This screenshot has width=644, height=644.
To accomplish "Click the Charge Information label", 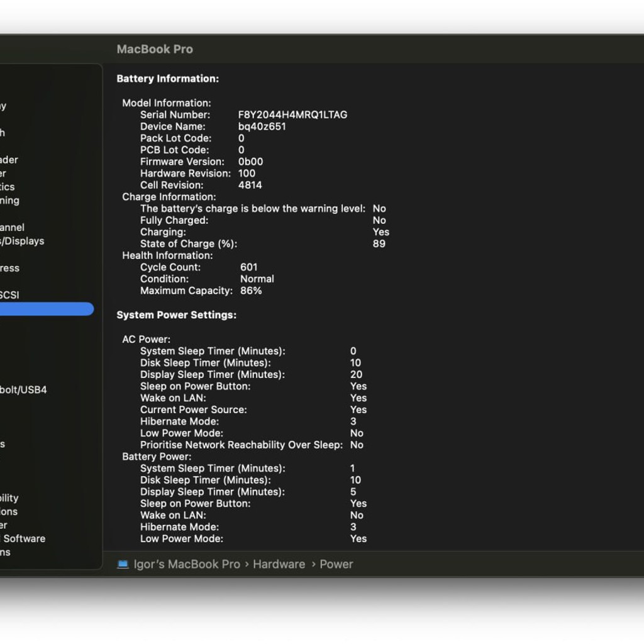I will pos(169,197).
